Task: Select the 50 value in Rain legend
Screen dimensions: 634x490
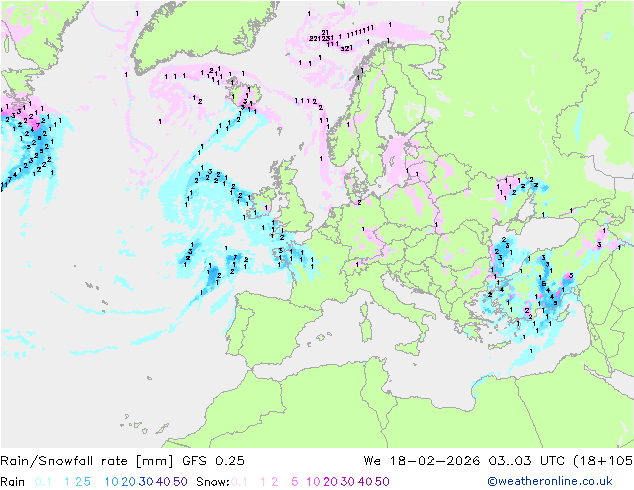Action: [180, 482]
